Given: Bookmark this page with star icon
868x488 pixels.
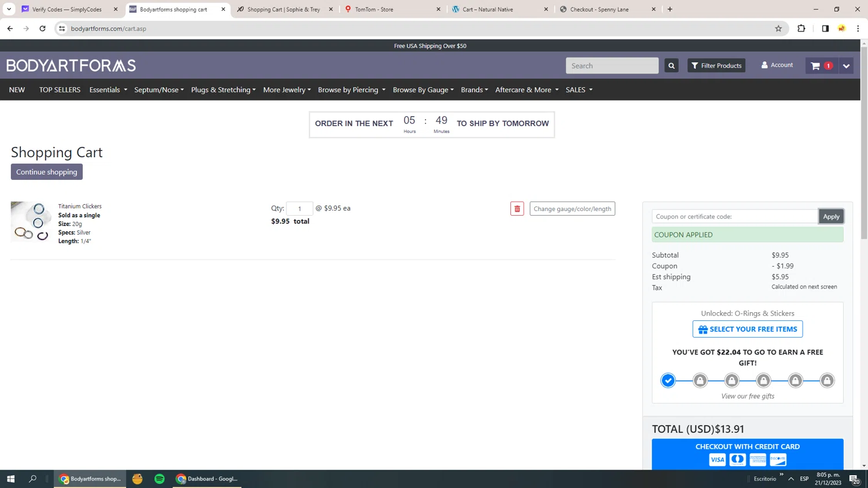Looking at the screenshot, I should pos(778,28).
